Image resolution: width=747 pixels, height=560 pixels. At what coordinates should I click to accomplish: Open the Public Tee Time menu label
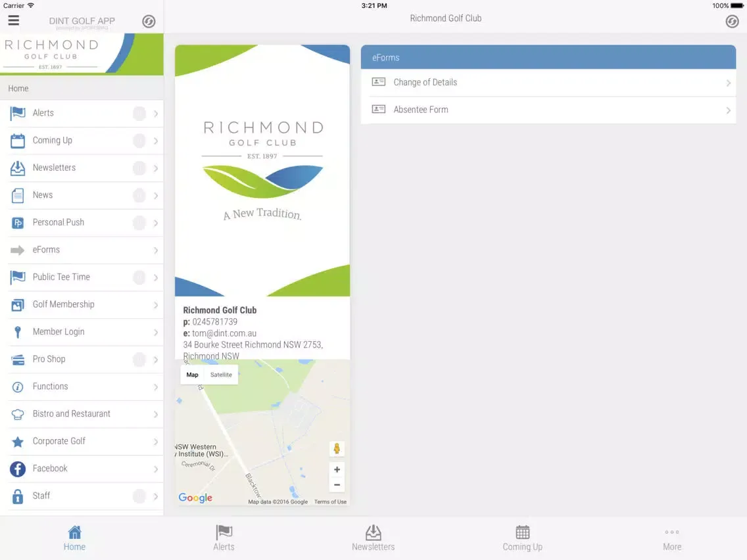(x=61, y=277)
